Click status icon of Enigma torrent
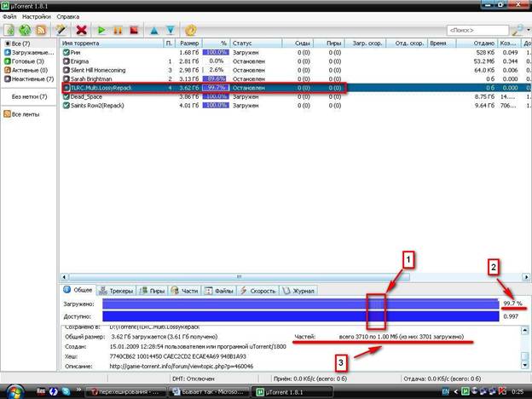The height and width of the screenshot is (399, 532). point(66,61)
